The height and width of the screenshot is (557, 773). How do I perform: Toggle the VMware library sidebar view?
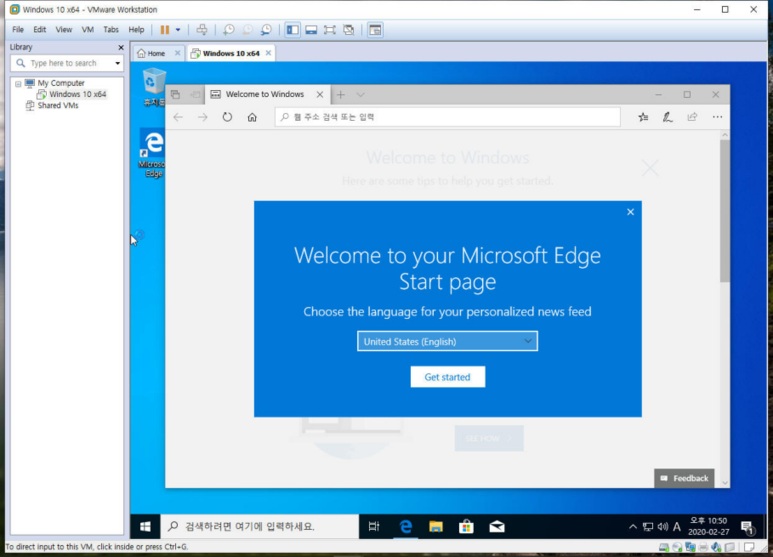[x=292, y=30]
